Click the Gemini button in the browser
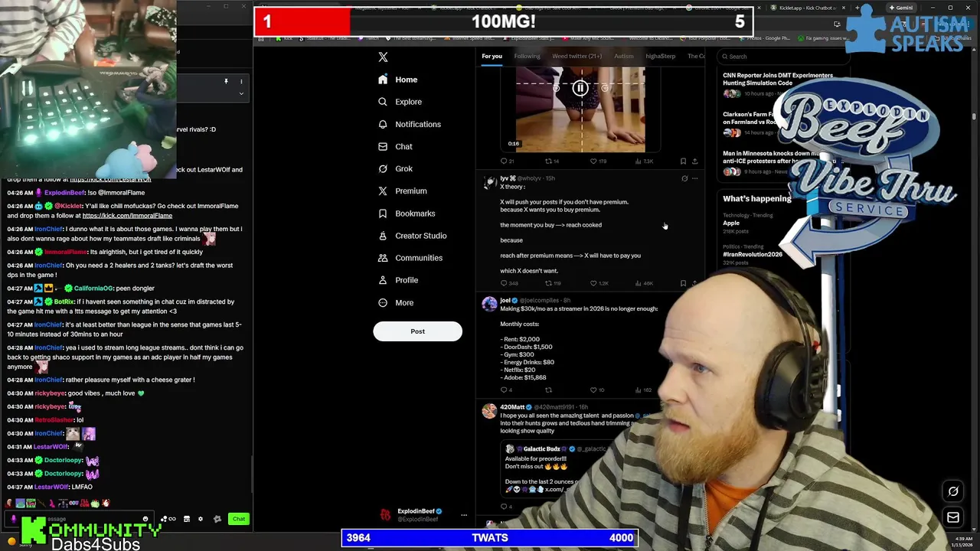 coord(900,8)
